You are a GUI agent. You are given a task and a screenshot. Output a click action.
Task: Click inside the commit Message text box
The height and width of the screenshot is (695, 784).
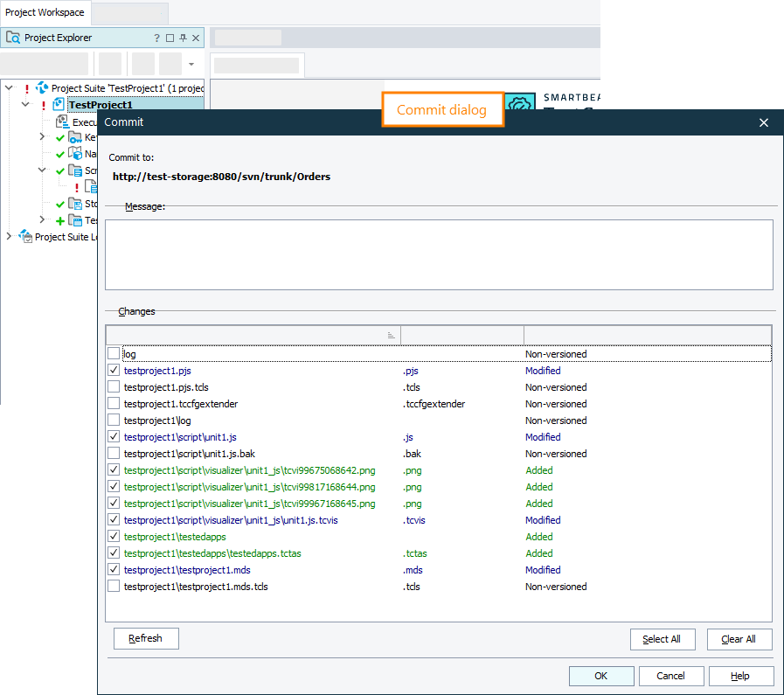[439, 254]
